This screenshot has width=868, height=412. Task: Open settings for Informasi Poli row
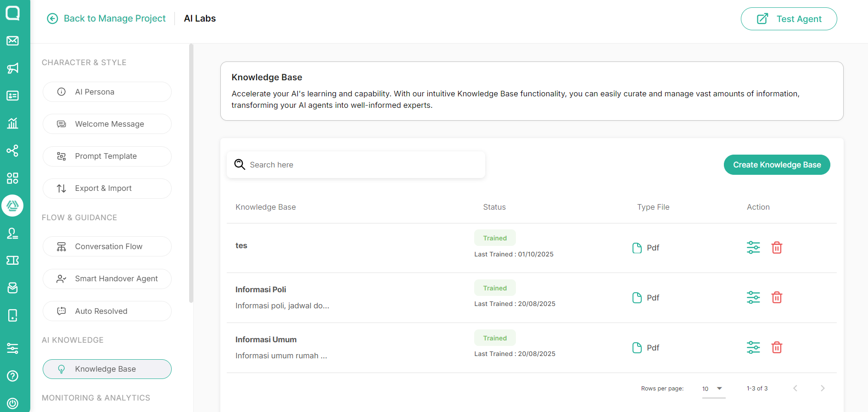point(753,298)
